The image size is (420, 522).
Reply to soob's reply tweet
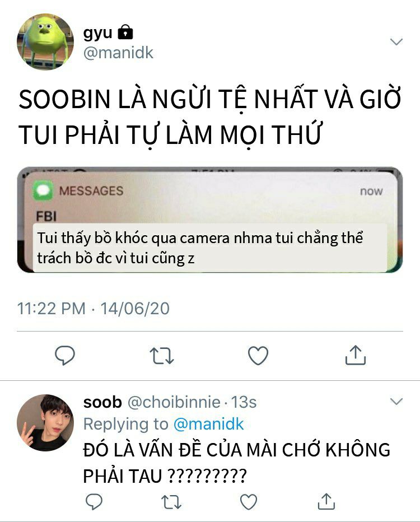[94, 502]
